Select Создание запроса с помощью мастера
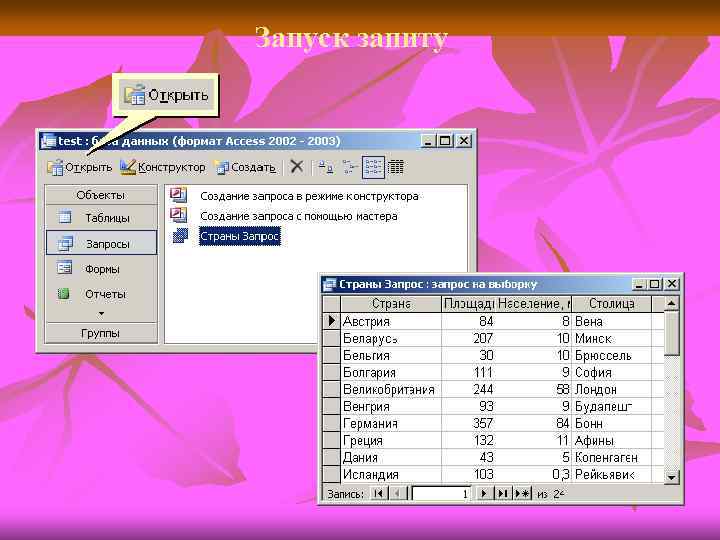The image size is (720, 540). pyautogui.click(x=298, y=216)
